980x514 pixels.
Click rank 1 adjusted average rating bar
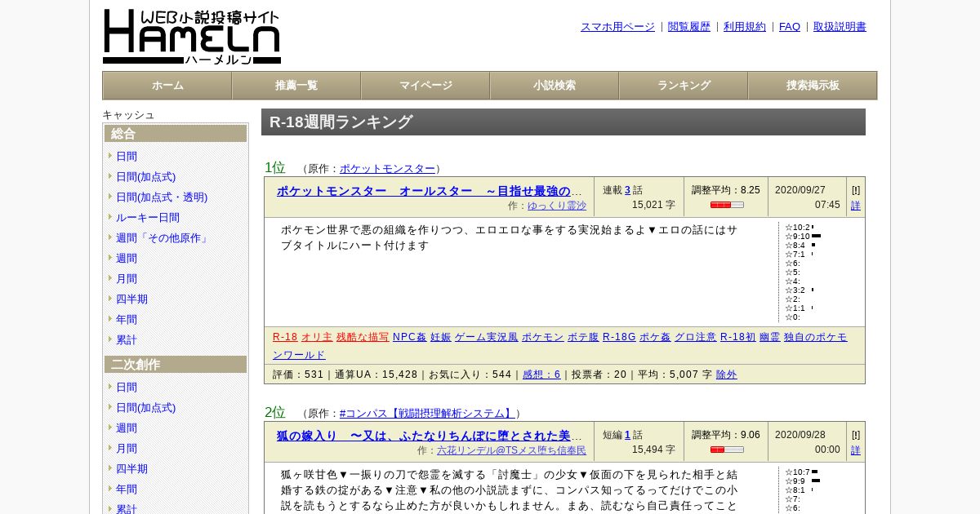click(x=727, y=205)
